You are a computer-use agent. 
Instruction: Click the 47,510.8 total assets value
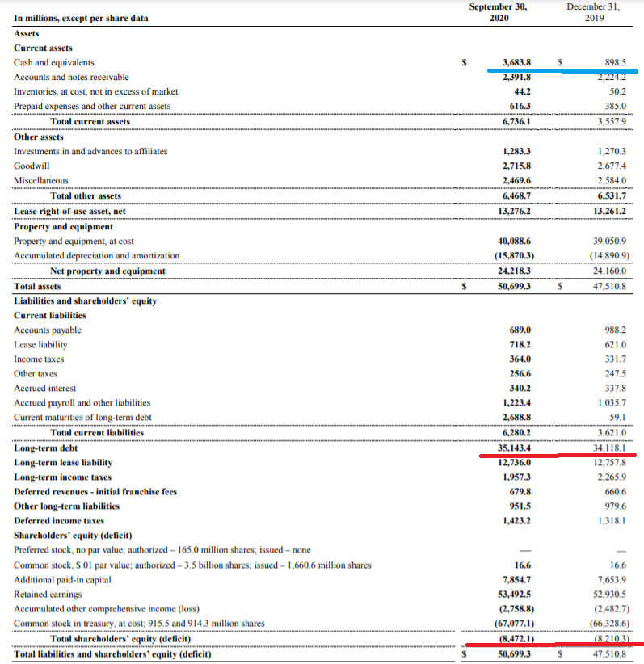(610, 286)
